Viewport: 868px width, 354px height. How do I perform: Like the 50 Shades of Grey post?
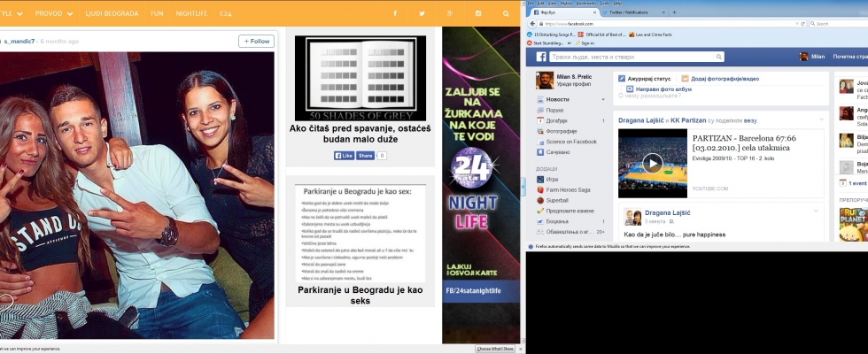tap(344, 155)
